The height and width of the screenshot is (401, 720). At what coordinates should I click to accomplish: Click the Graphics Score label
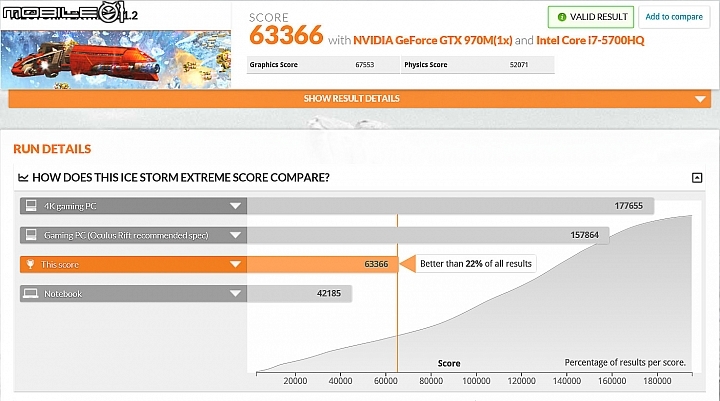tap(274, 65)
